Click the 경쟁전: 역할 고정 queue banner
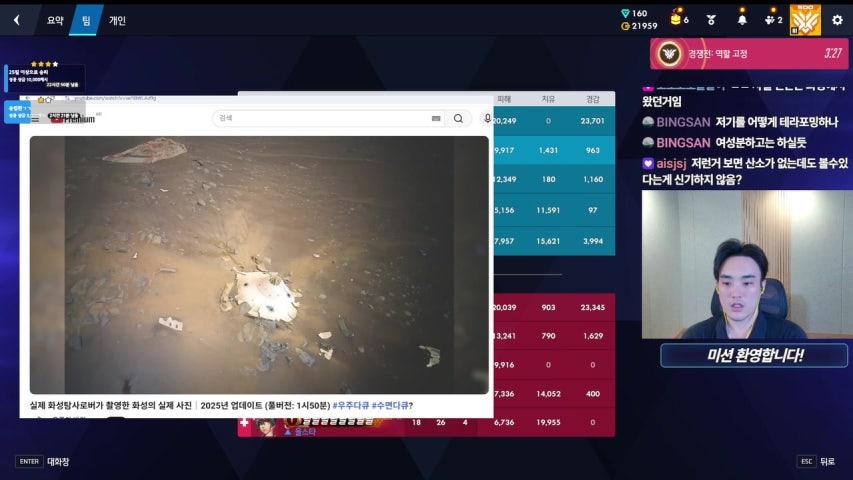The height and width of the screenshot is (480, 853). click(749, 54)
